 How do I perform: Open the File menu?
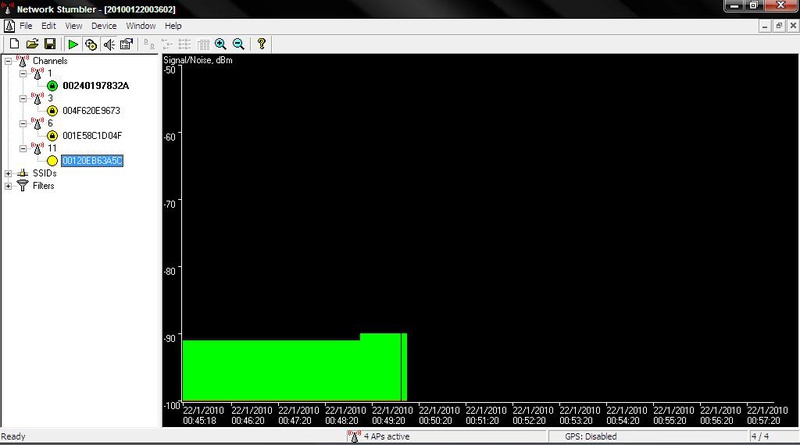coord(26,26)
